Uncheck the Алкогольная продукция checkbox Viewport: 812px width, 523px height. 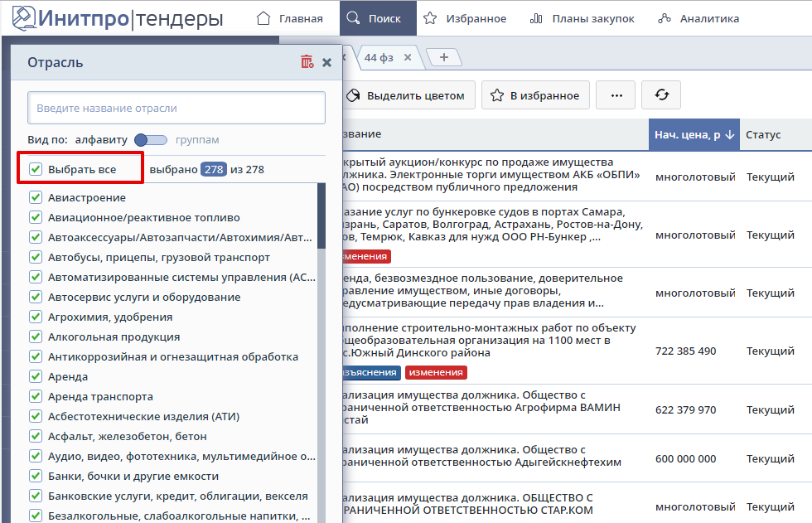click(36, 337)
